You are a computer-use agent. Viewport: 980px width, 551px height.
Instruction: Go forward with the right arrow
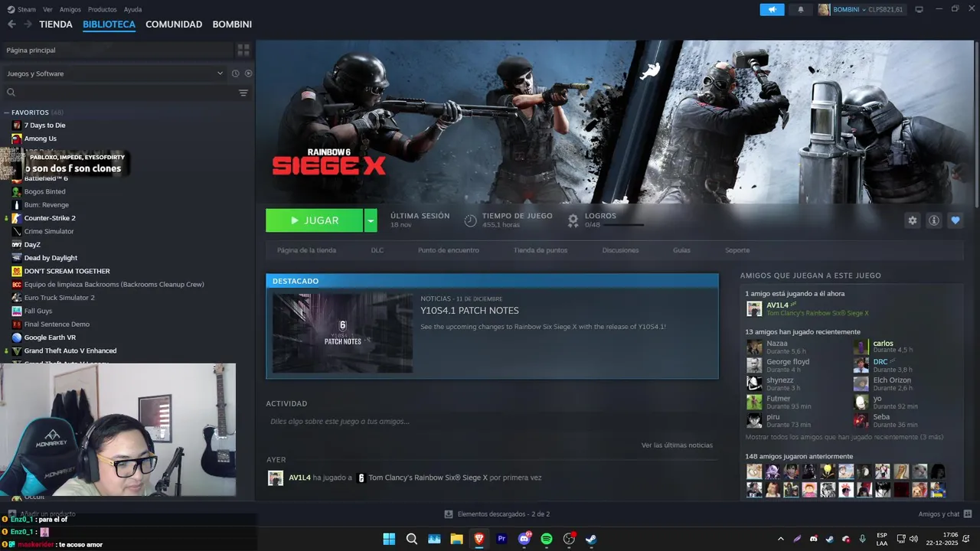[x=28, y=24]
